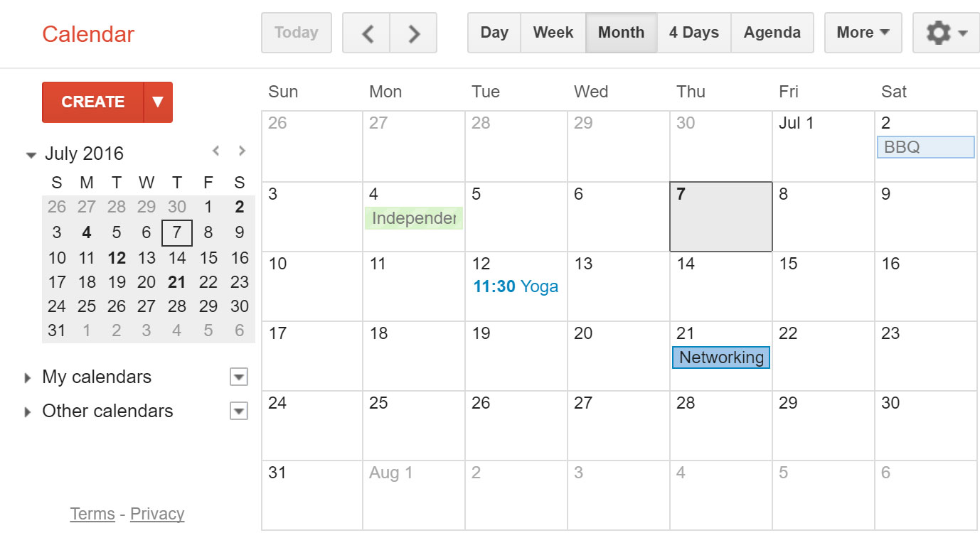Switch to Agenda view

point(772,32)
